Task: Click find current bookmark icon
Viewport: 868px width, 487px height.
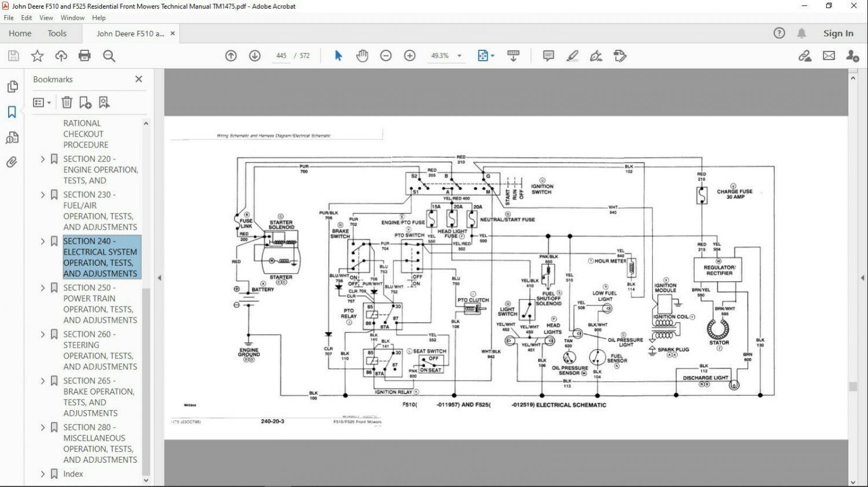Action: [104, 102]
